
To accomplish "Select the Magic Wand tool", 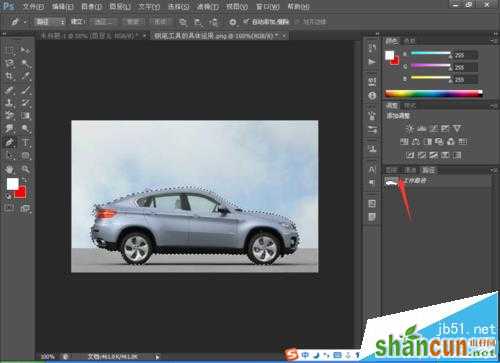I will 26,63.
